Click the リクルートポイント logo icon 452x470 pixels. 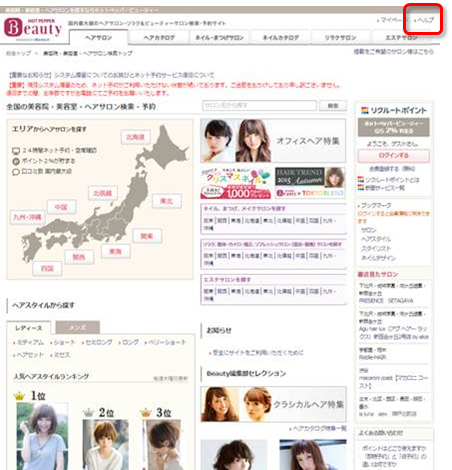pos(365,110)
